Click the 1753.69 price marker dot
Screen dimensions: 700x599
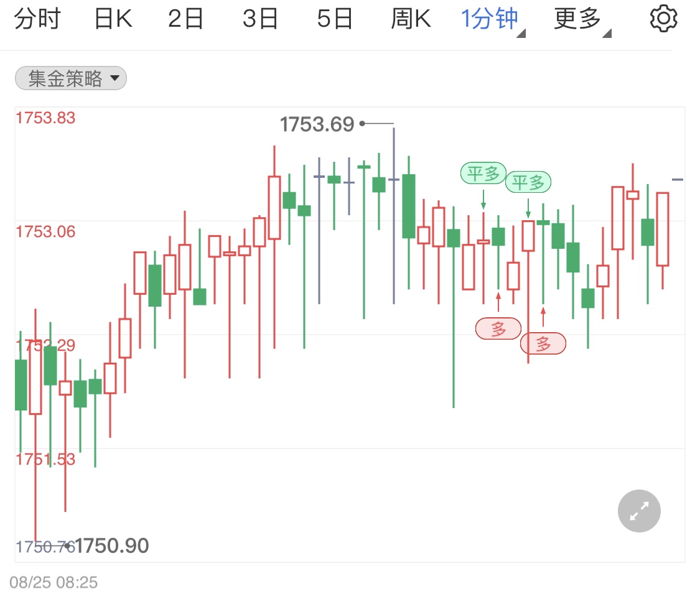(x=363, y=124)
